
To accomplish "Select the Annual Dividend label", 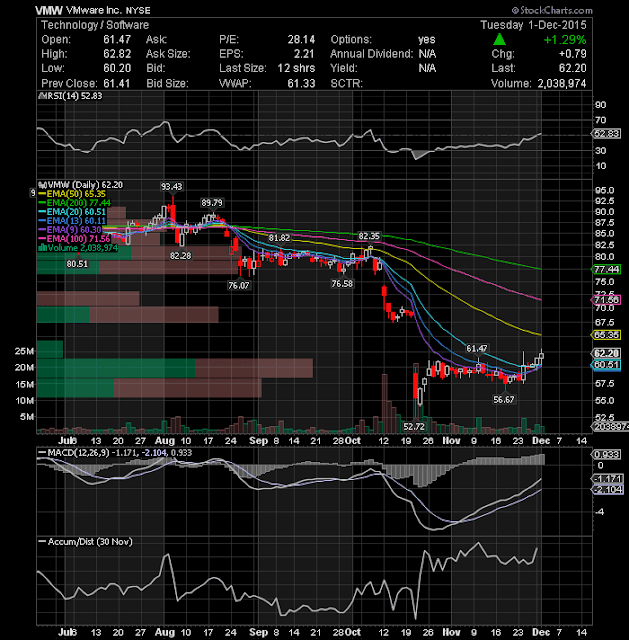I will 372,54.
